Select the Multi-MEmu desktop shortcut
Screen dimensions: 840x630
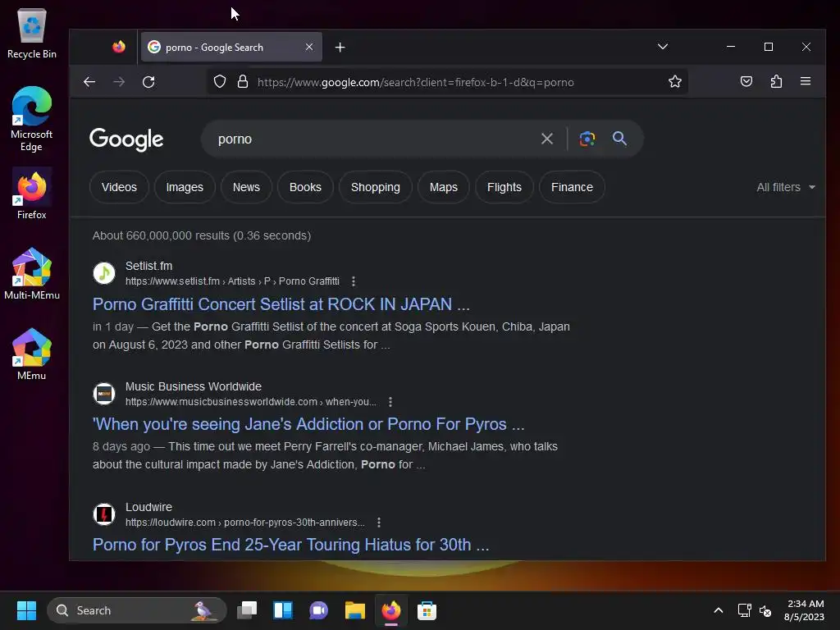32,274
